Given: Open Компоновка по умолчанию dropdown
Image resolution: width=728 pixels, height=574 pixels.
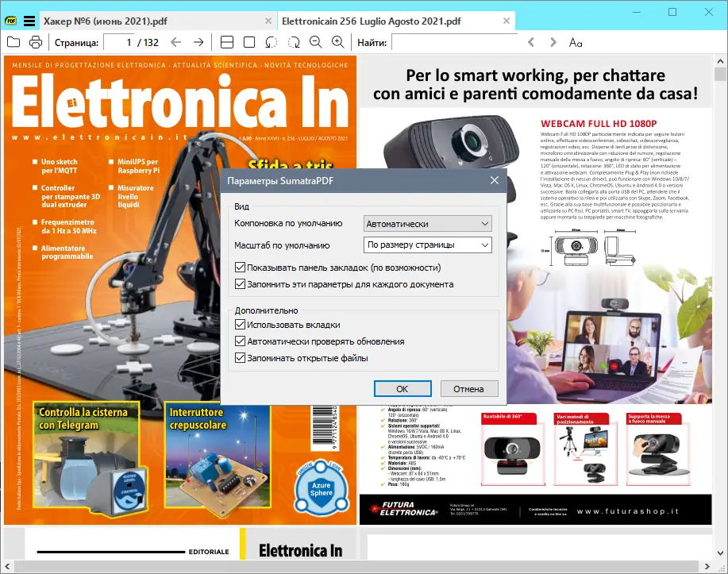Looking at the screenshot, I should [x=427, y=223].
